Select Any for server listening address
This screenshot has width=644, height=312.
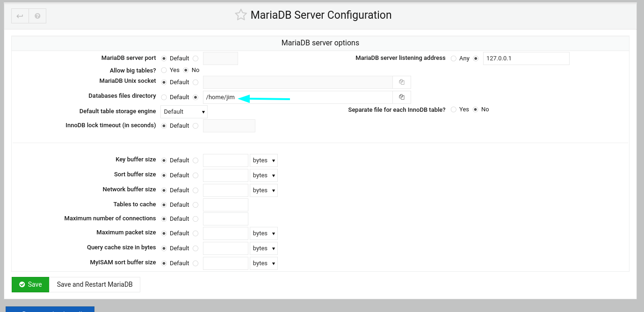pos(454,58)
